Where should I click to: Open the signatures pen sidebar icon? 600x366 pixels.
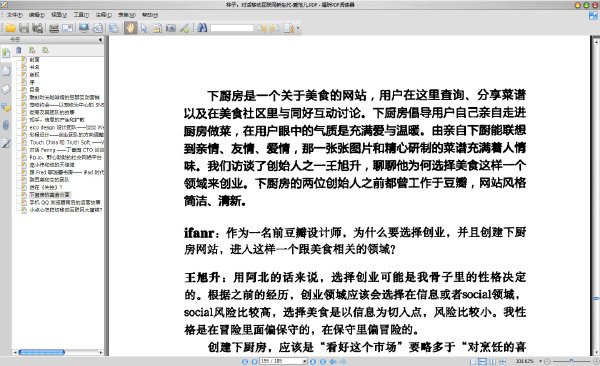(6, 144)
